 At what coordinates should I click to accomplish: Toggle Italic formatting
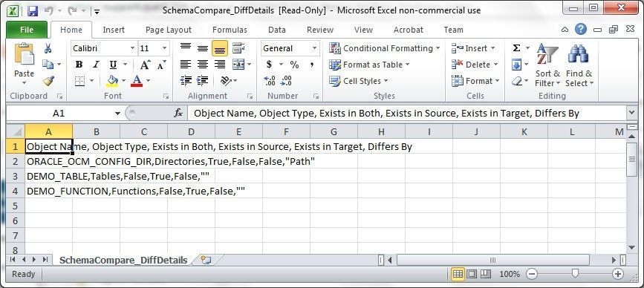pyautogui.click(x=96, y=65)
